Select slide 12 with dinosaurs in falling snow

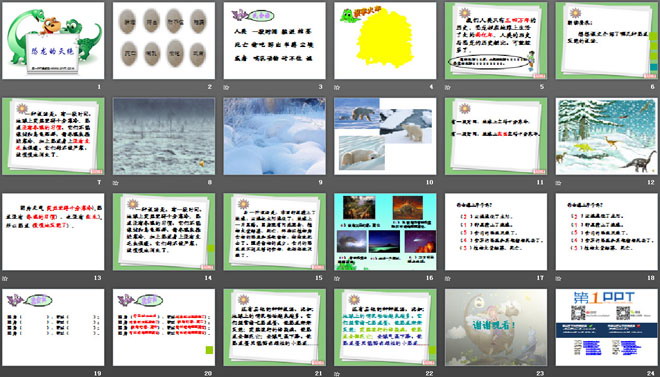click(607, 136)
